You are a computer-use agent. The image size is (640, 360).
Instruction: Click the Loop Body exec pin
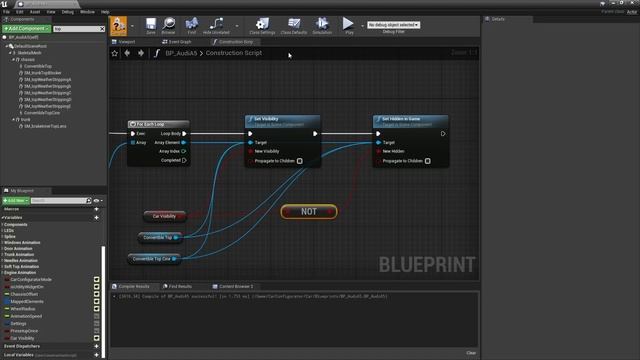click(184, 133)
